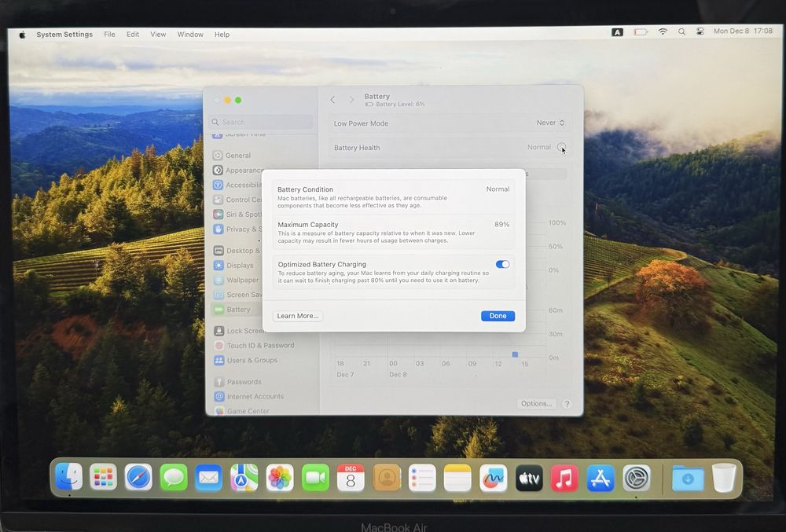This screenshot has height=532, width=786.
Task: Open the Help menu
Action: pyautogui.click(x=222, y=35)
